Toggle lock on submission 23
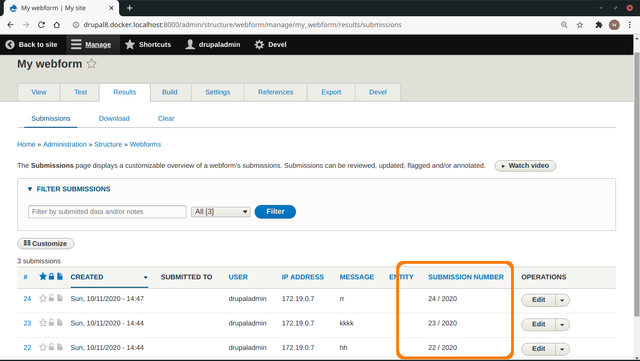 coord(51,323)
